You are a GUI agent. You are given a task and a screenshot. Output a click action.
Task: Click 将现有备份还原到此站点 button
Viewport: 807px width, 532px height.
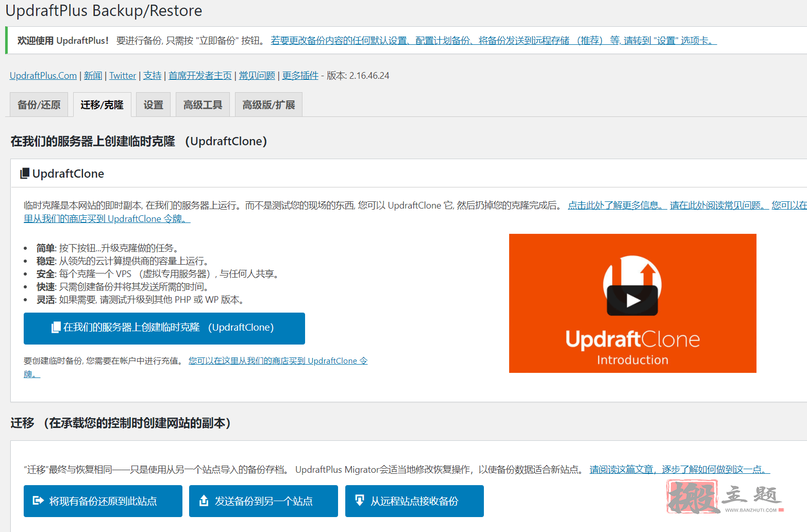tap(103, 501)
